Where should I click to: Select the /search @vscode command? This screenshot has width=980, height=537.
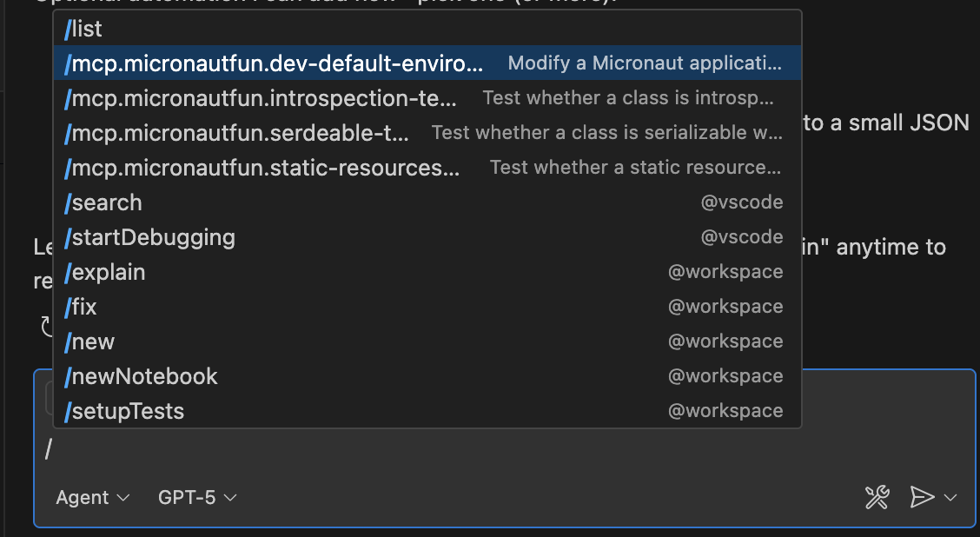pyautogui.click(x=427, y=202)
